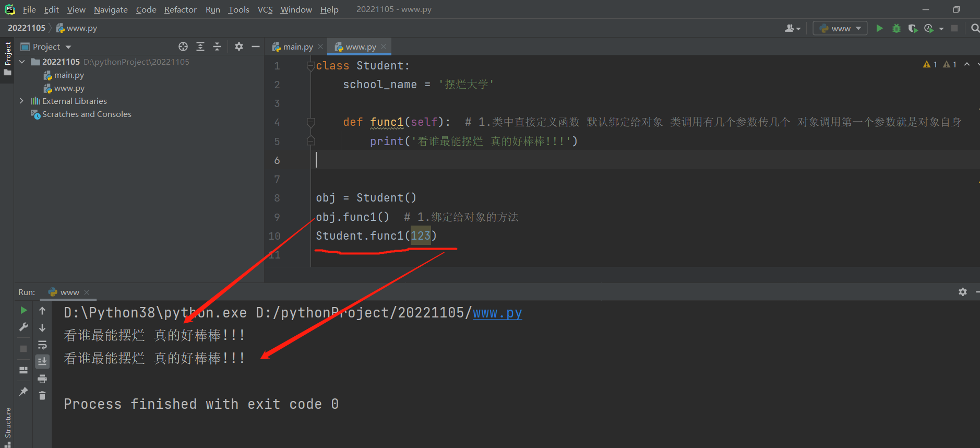
Task: Toggle scroll to end of console
Action: (42, 361)
